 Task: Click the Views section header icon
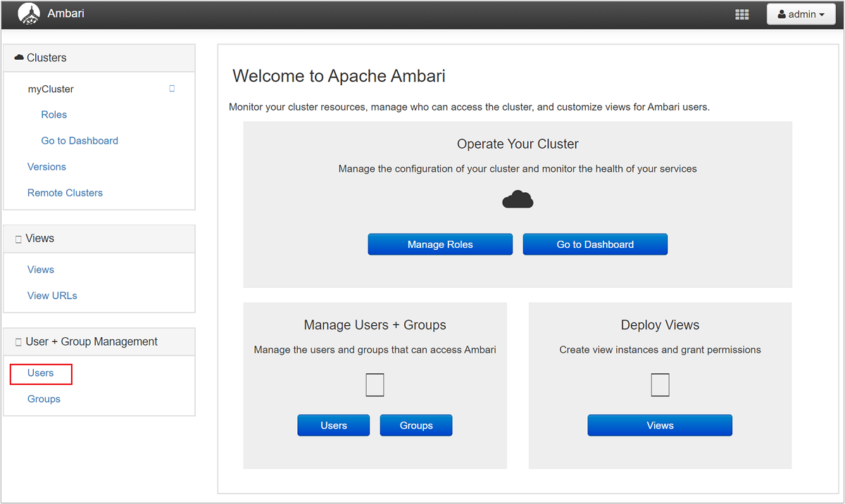click(17, 238)
